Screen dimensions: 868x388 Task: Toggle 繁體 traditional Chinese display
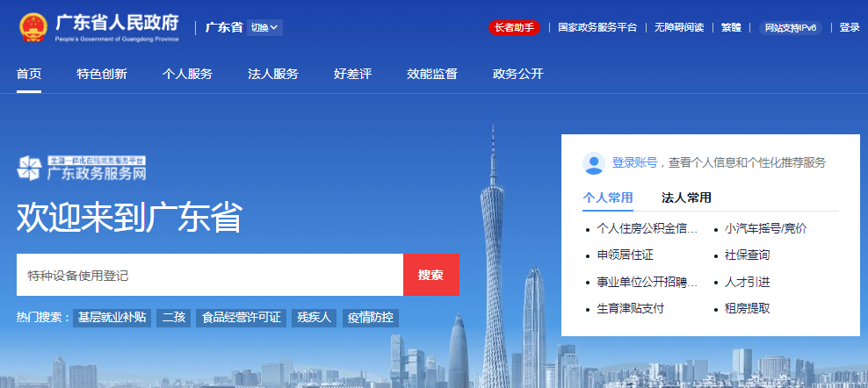tap(731, 28)
